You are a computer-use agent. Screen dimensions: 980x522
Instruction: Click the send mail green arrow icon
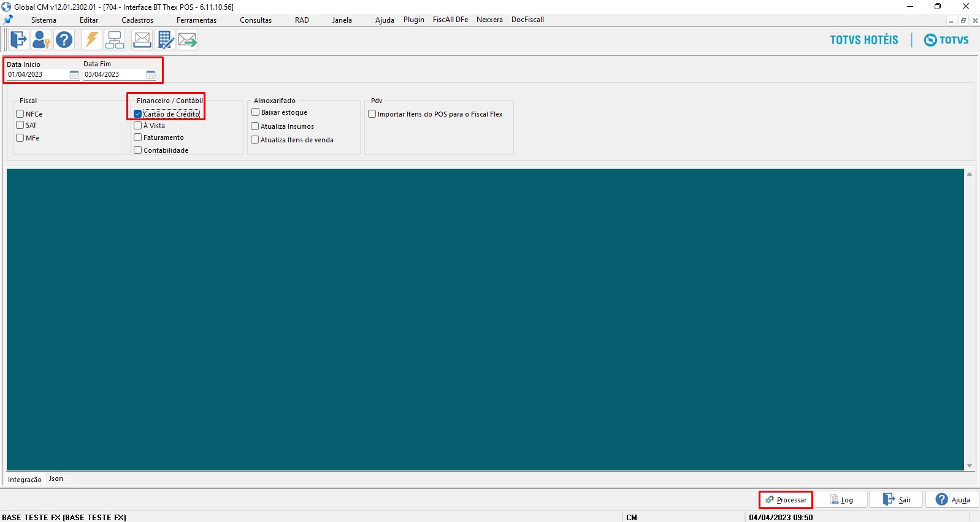[x=188, y=40]
